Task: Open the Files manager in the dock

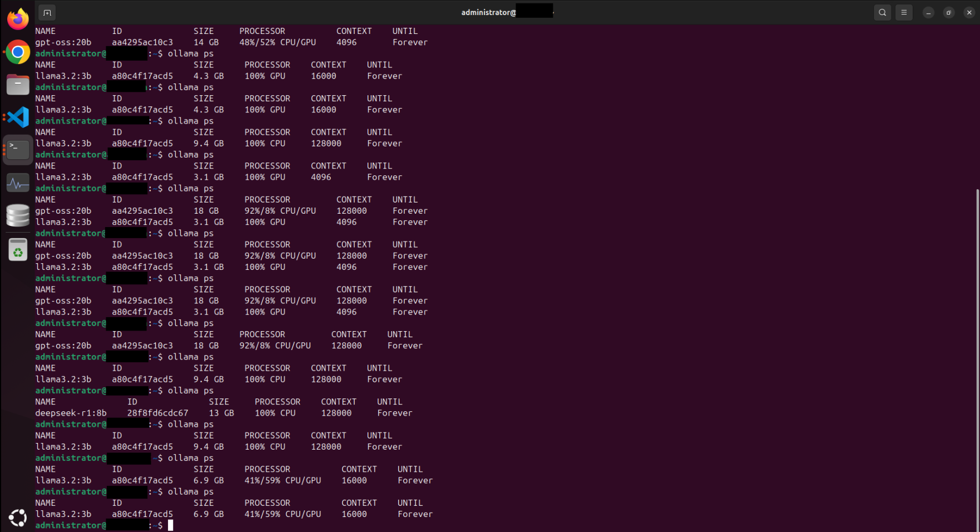Action: pyautogui.click(x=18, y=85)
